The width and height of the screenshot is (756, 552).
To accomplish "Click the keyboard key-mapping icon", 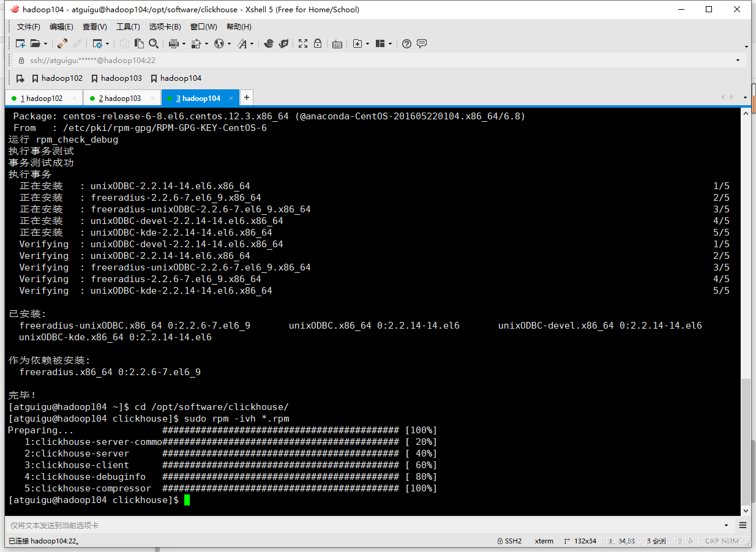I will [x=337, y=43].
